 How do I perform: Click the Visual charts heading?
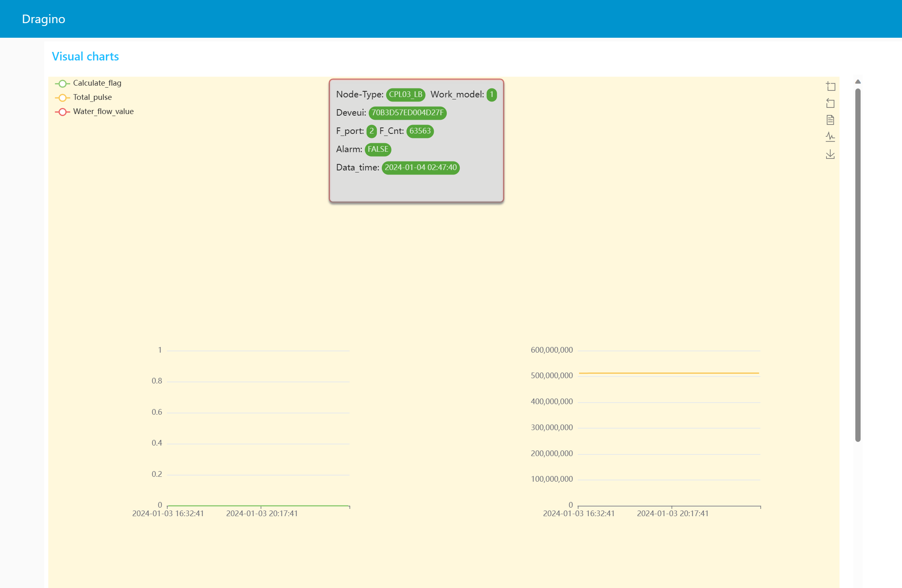(x=85, y=56)
